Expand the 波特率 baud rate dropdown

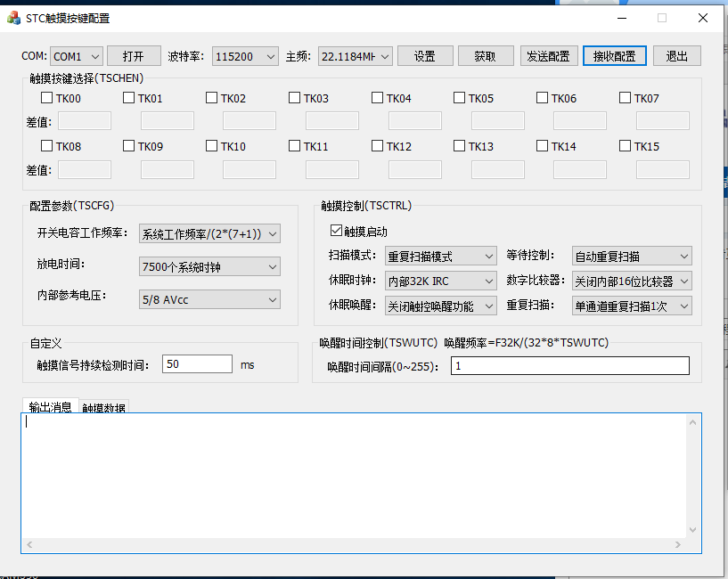(x=245, y=56)
